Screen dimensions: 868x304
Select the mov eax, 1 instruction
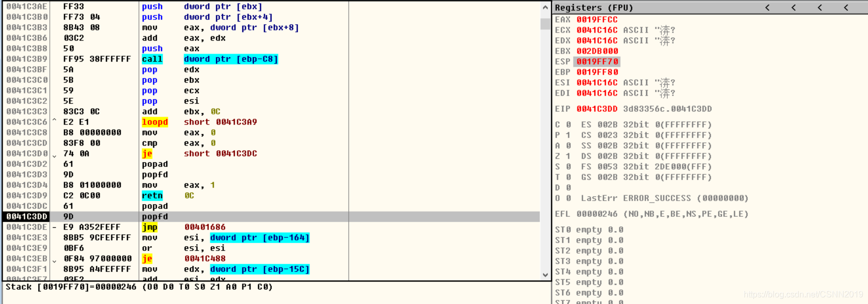pos(178,185)
